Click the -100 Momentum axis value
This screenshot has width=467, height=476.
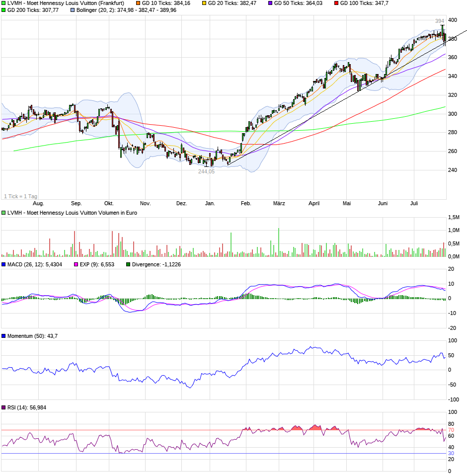click(454, 400)
